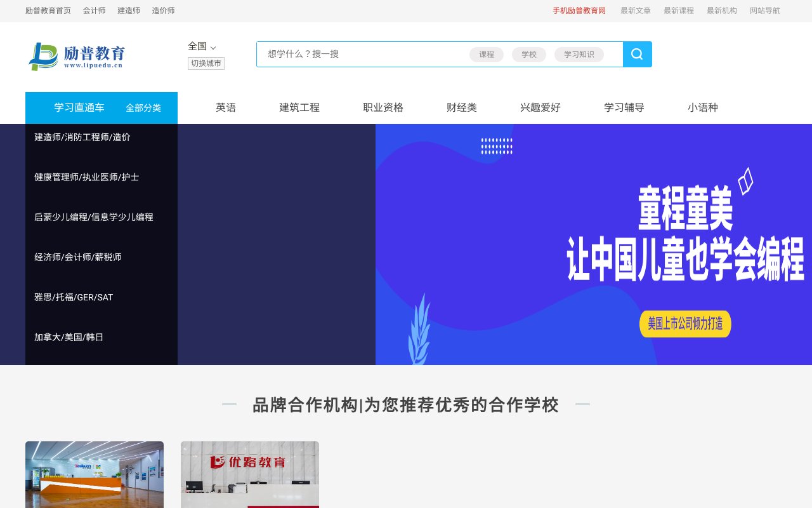Open the 建筑工程 navigation menu

tap(299, 108)
